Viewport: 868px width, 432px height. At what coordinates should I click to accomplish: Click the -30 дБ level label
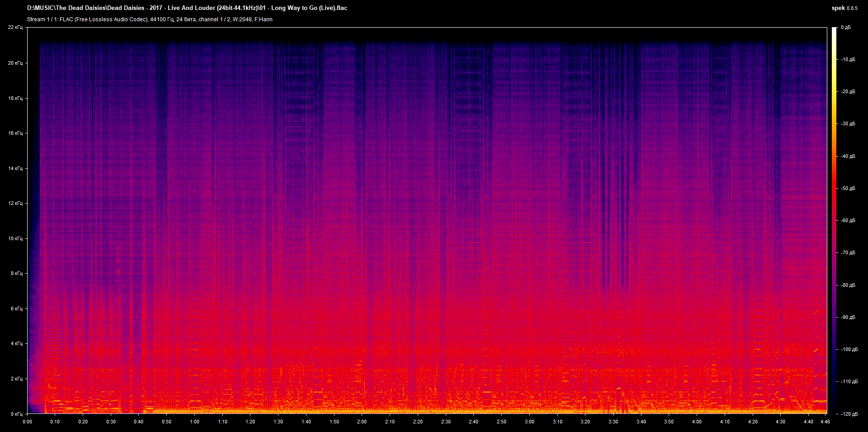coord(847,123)
